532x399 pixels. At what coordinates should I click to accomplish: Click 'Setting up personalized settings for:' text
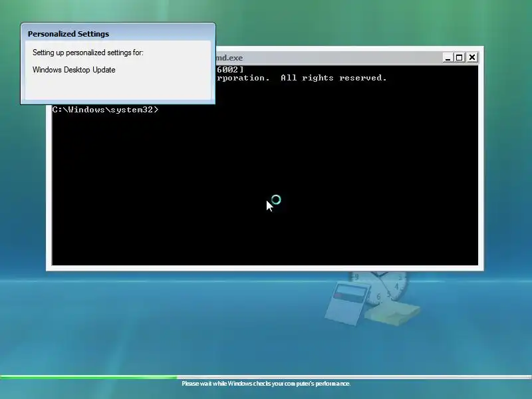88,53
